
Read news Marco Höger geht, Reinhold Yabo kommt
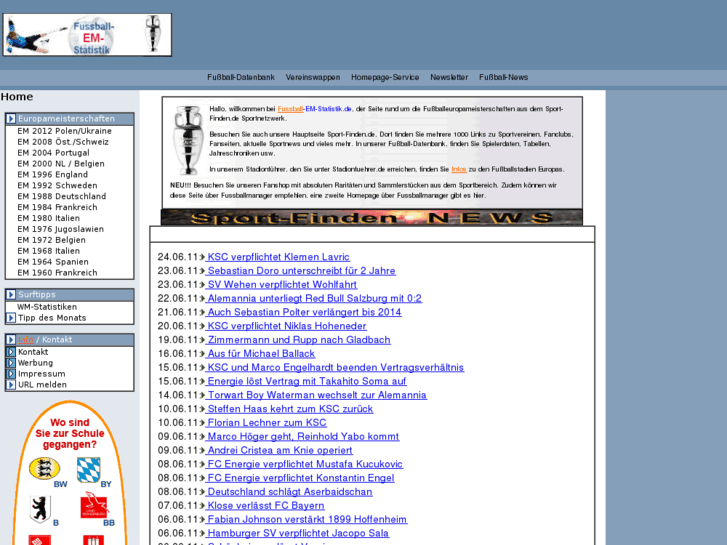point(302,436)
